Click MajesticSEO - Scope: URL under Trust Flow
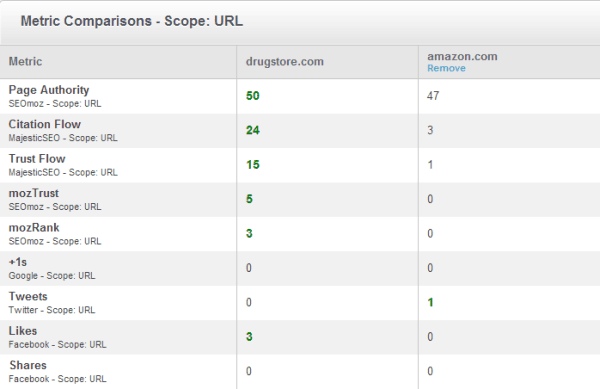The image size is (600, 389). (63, 173)
